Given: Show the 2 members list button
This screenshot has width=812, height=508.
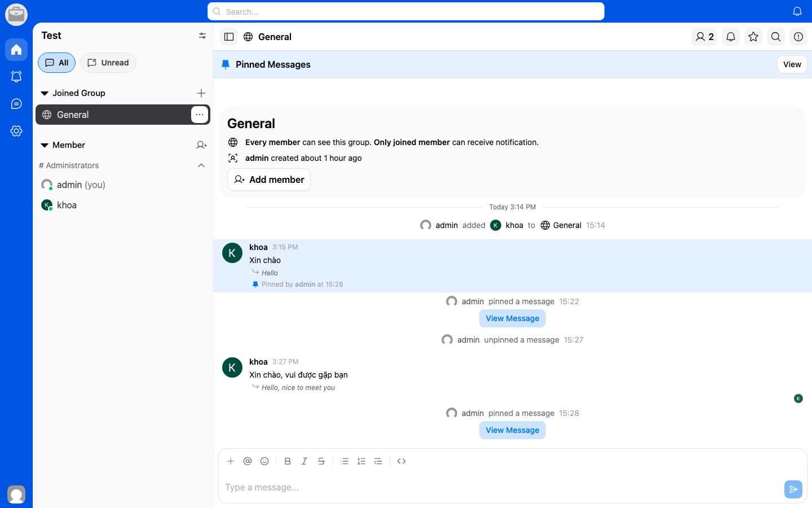Looking at the screenshot, I should click(704, 37).
